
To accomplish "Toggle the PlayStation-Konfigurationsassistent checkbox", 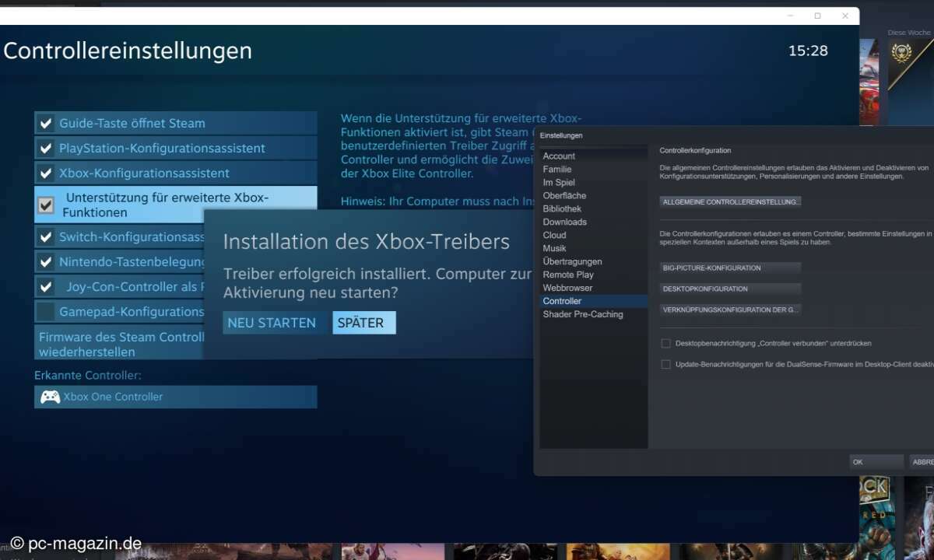I will [x=46, y=148].
